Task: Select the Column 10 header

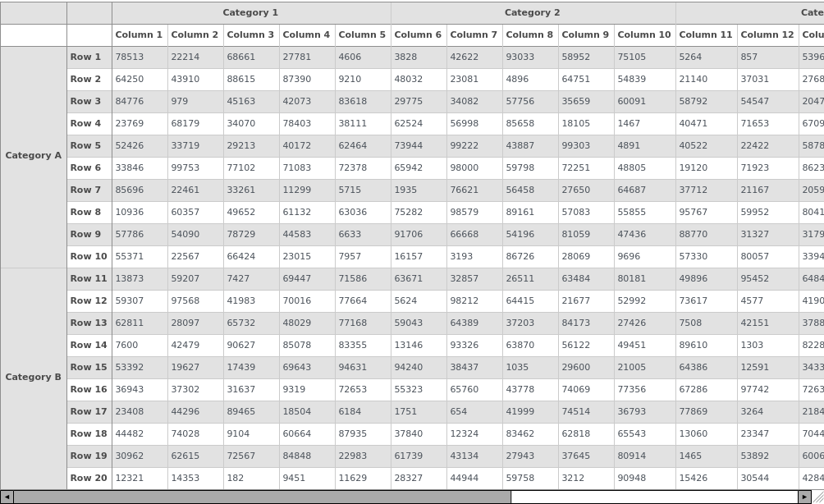Action: pyautogui.click(x=643, y=34)
